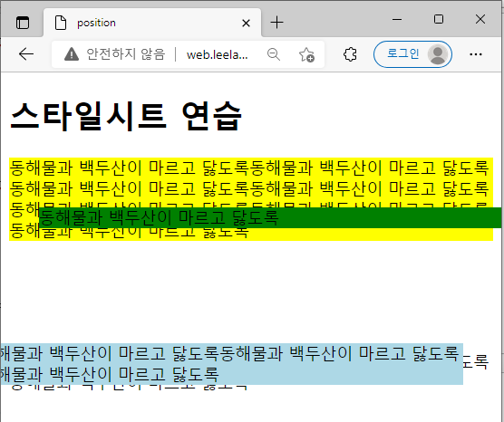
Task: Add this page to favorites star icon
Action: click(x=306, y=54)
